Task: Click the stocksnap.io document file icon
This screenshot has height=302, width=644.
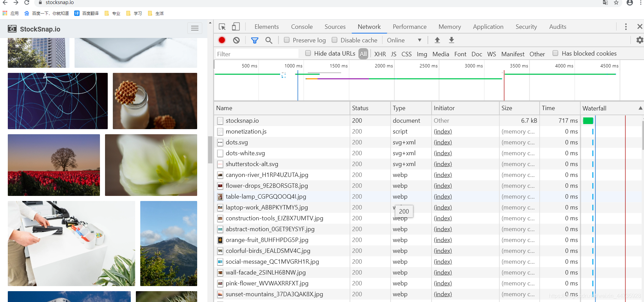Action: click(220, 121)
